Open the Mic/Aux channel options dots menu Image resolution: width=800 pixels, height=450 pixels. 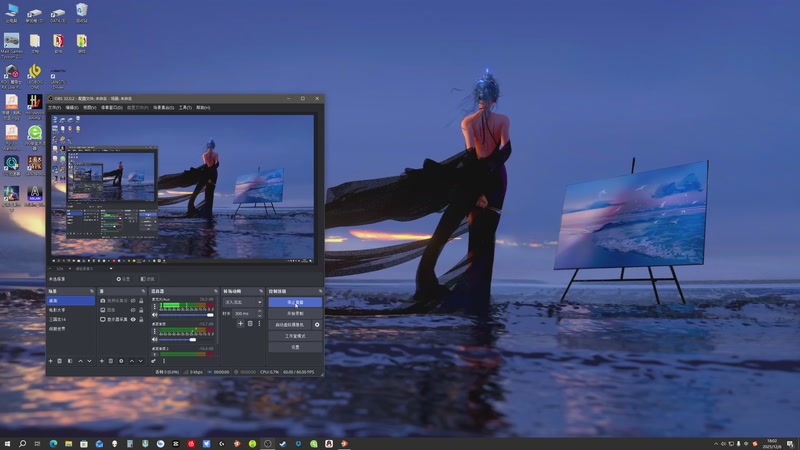coord(155,307)
